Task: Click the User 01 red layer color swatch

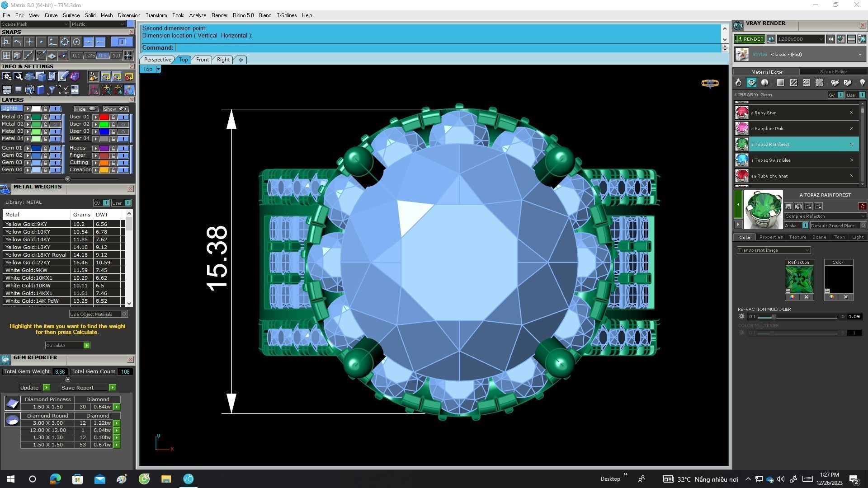Action: pos(104,117)
